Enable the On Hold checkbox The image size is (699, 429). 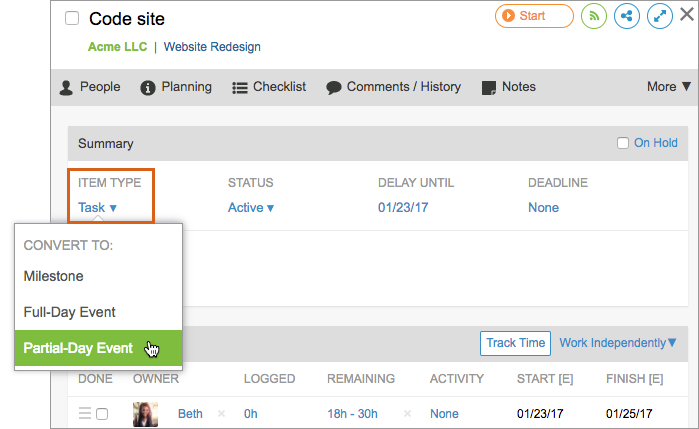coord(623,143)
